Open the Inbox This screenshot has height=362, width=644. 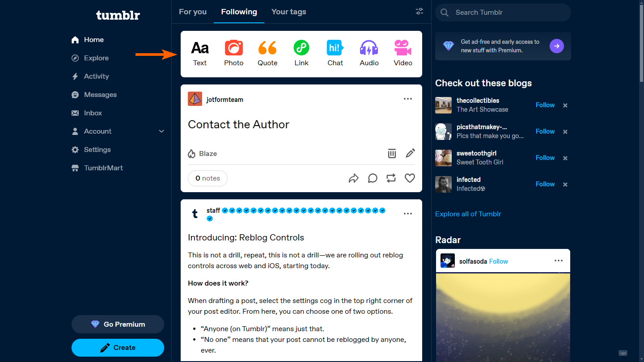87,113
